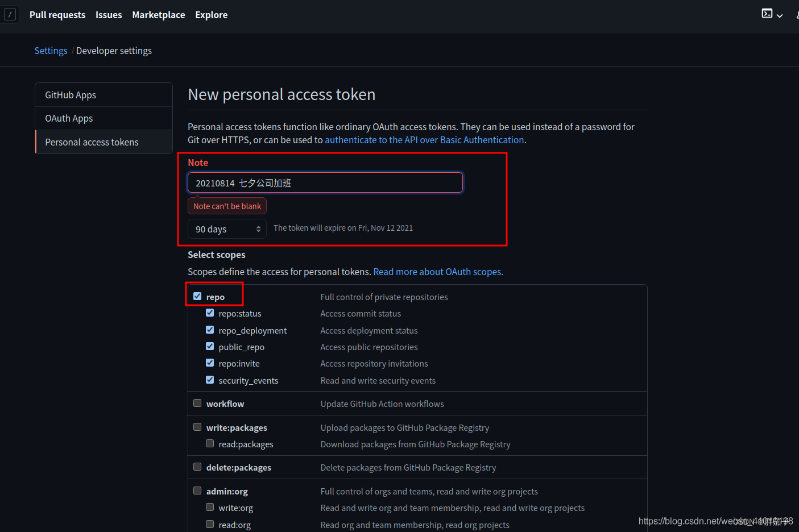Open Pull requests in the top navigation
This screenshot has width=799, height=532.
[57, 15]
